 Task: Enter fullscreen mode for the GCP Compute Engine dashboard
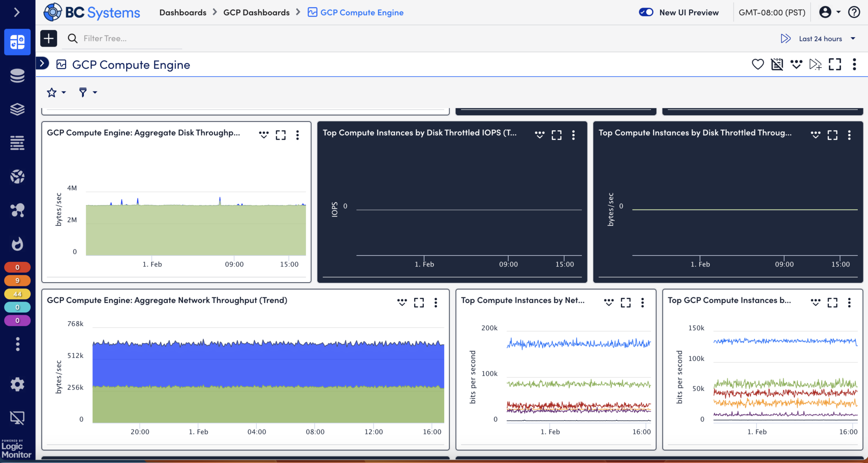coord(835,64)
